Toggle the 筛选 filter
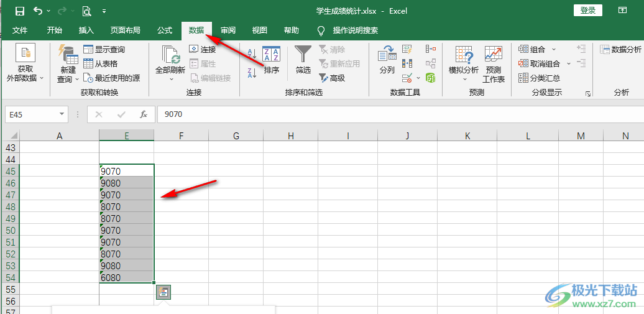The height and width of the screenshot is (314, 644). [x=303, y=60]
